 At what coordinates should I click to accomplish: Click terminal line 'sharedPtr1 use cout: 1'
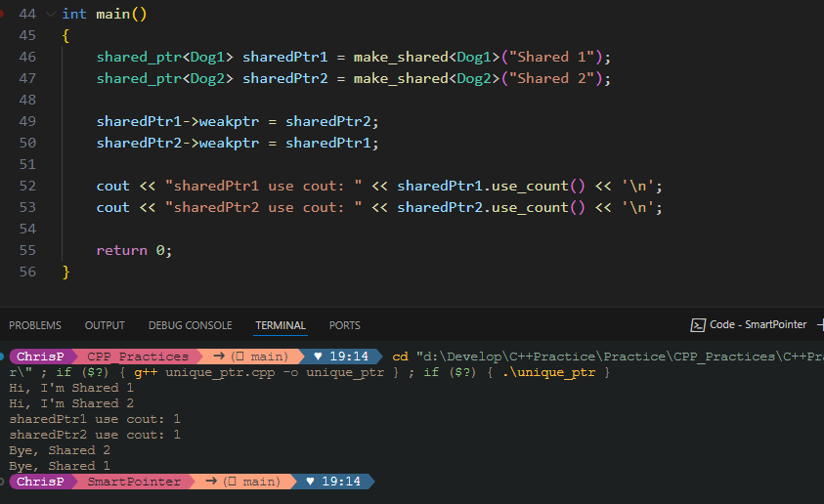pos(95,419)
